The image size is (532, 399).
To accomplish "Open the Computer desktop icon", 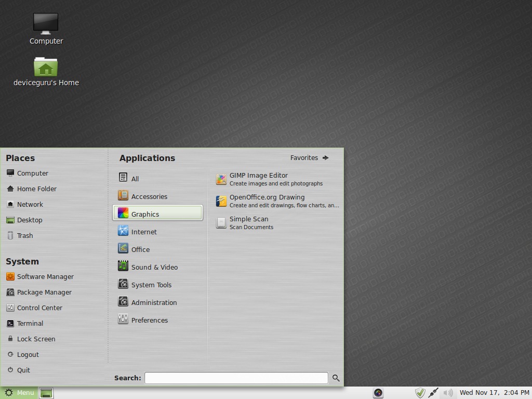I will click(x=46, y=29).
